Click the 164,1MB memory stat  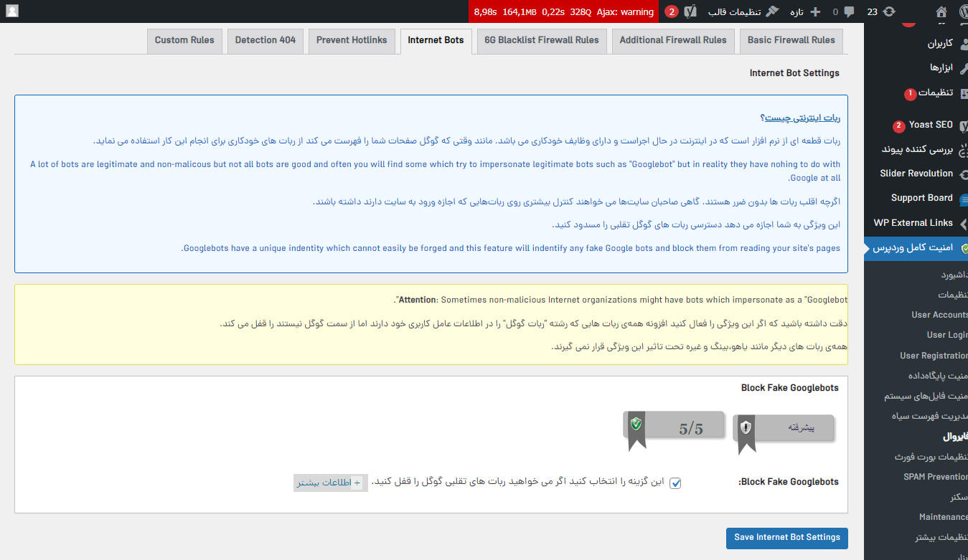coord(520,11)
